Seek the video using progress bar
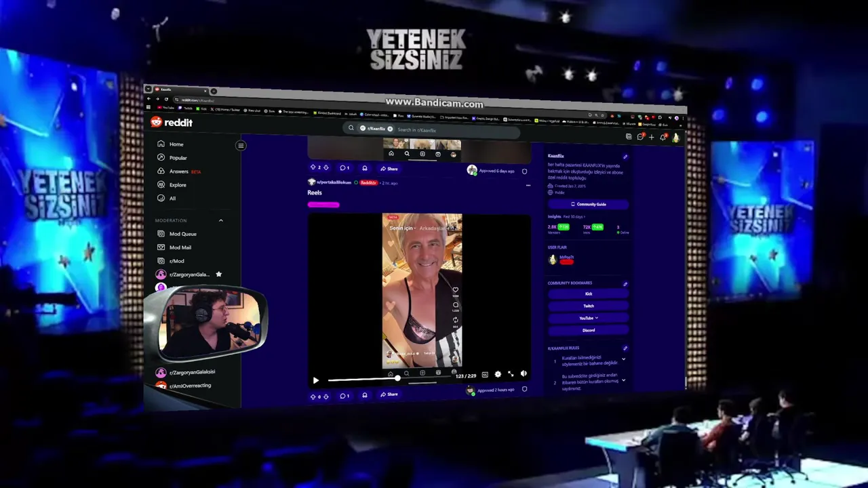 391,378
